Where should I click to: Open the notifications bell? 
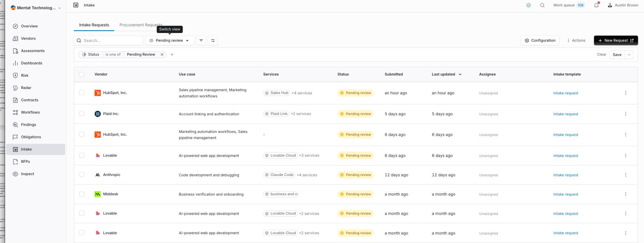click(x=597, y=5)
